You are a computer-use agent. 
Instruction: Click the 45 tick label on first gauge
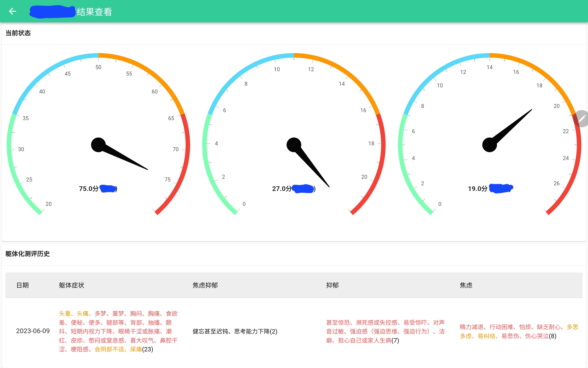pos(68,74)
